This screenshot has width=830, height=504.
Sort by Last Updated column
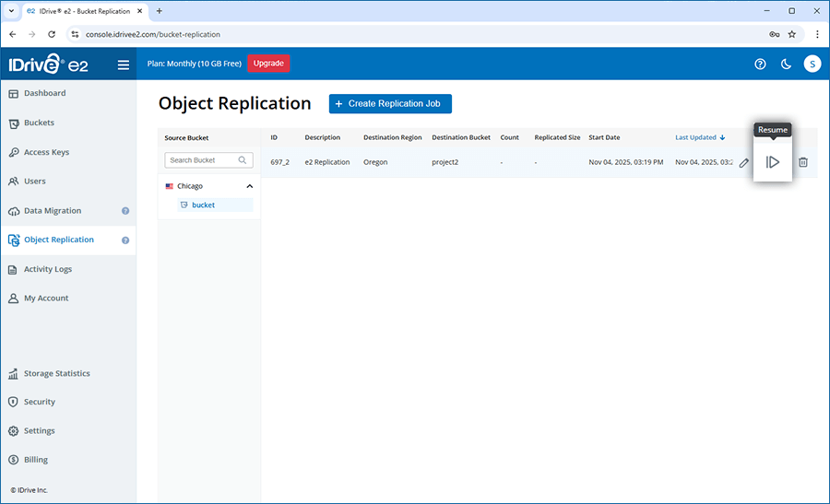pos(699,137)
